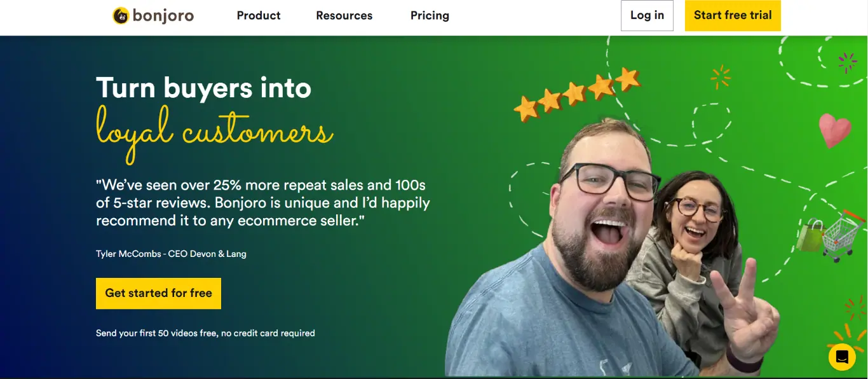Click Get started for free button
The height and width of the screenshot is (379, 868).
(x=158, y=293)
